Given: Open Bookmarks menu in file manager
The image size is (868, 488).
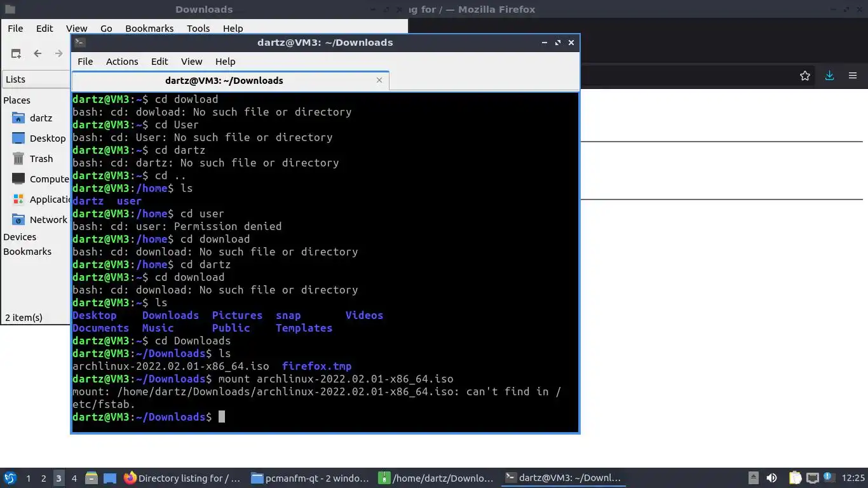Looking at the screenshot, I should (x=149, y=28).
